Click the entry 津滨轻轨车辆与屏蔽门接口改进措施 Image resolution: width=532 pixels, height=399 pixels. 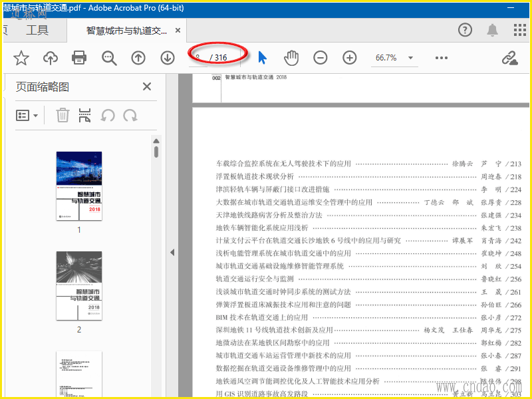[x=273, y=190]
